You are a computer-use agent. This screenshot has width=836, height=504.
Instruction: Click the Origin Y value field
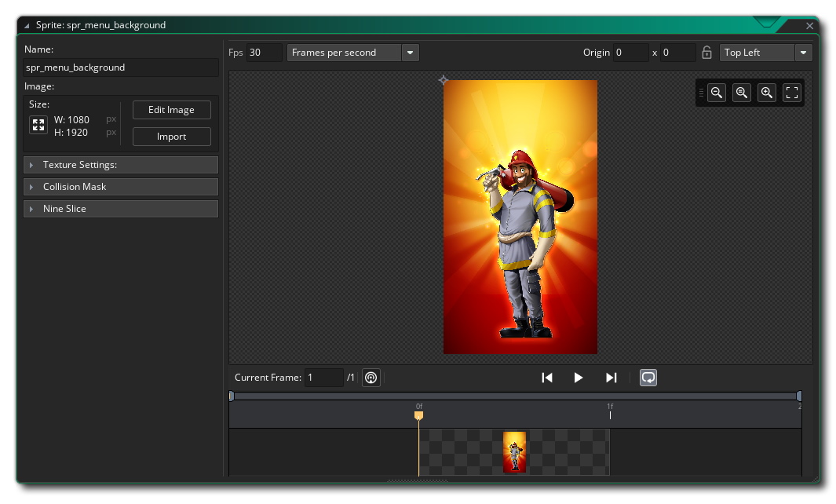pyautogui.click(x=677, y=53)
